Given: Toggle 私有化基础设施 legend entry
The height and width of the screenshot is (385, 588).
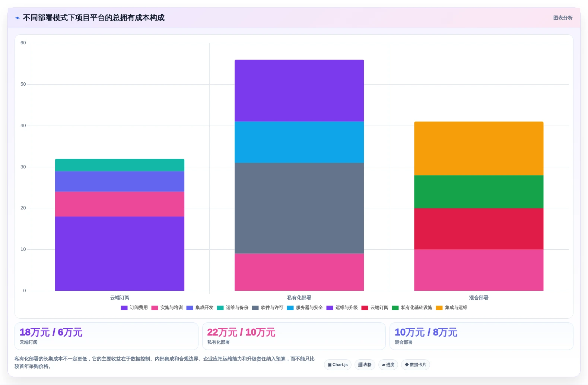Looking at the screenshot, I should (412, 308).
